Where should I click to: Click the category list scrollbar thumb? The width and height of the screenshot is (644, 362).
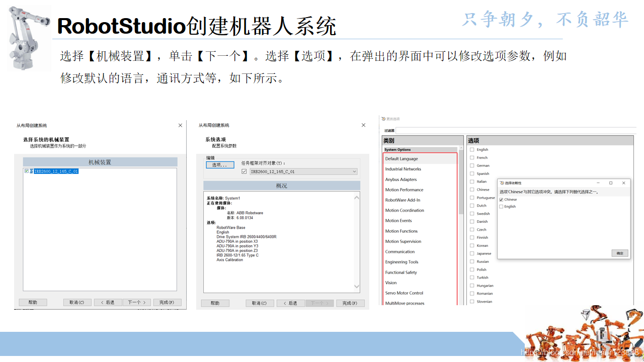461,183
